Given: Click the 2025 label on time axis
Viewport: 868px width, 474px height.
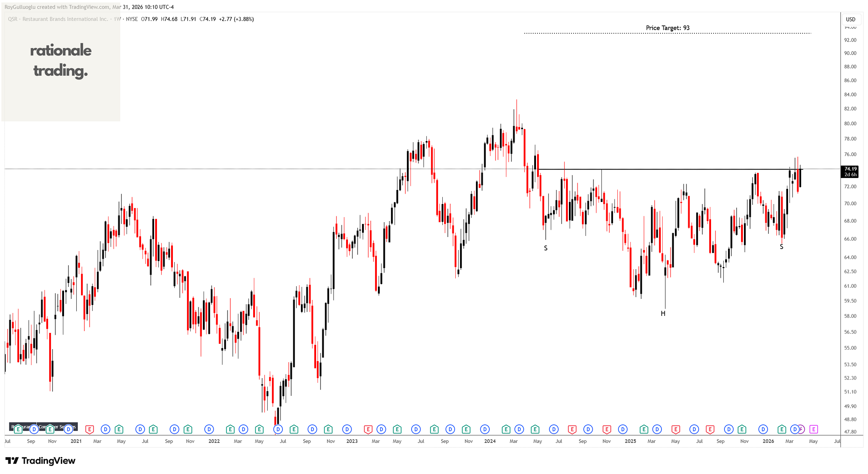Looking at the screenshot, I should click(x=630, y=441).
